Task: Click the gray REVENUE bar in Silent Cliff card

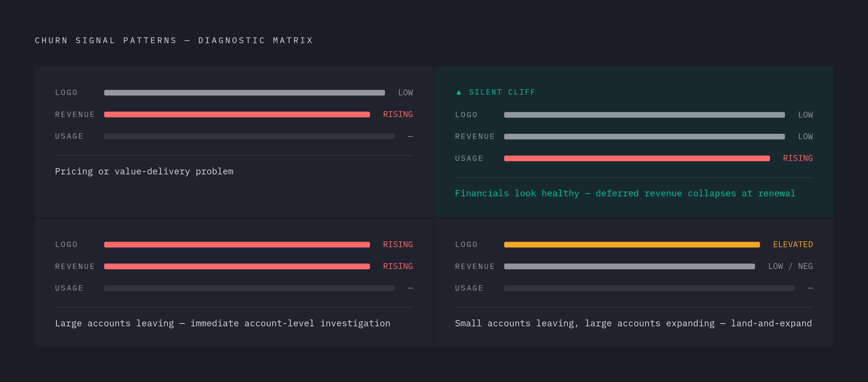Action: coord(644,136)
